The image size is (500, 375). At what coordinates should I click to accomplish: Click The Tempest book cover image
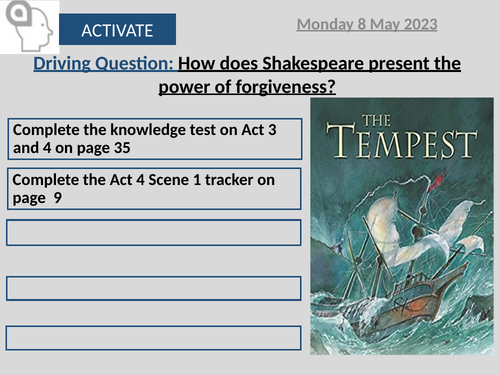coord(402,226)
